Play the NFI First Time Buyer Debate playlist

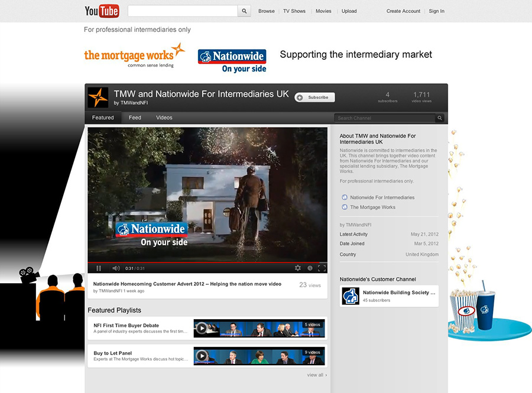click(202, 328)
